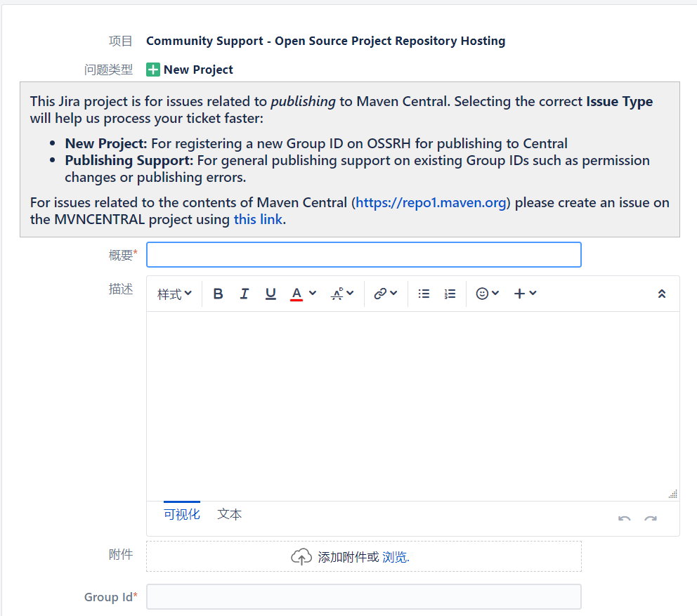
Task: Insert a bulleted list
Action: click(x=424, y=294)
